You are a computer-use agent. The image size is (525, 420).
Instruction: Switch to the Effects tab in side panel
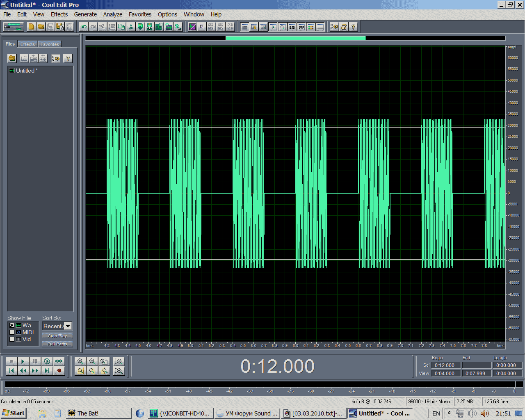pos(27,44)
